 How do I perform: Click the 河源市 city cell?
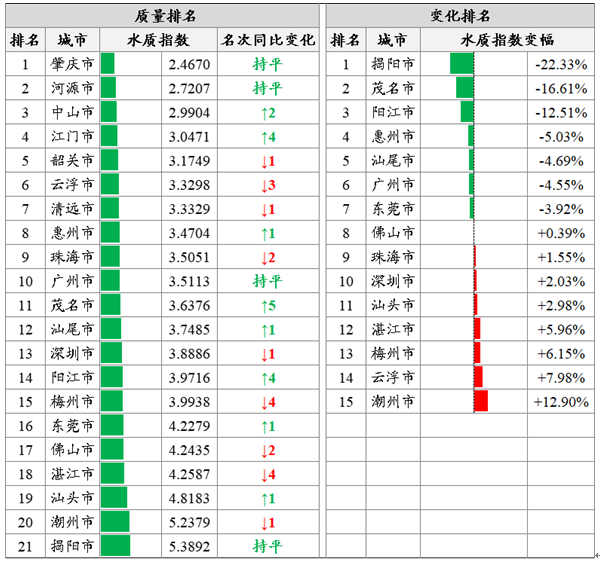point(72,88)
